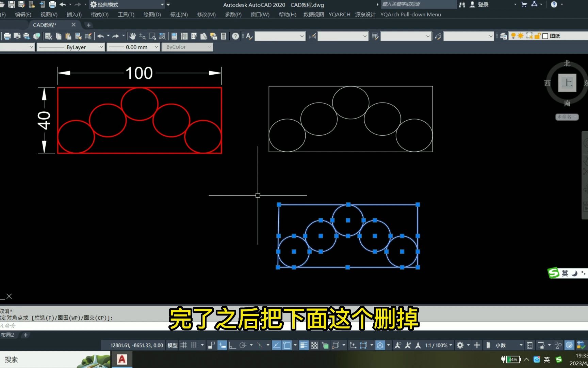Click the Multileader Style icon

click(x=438, y=36)
